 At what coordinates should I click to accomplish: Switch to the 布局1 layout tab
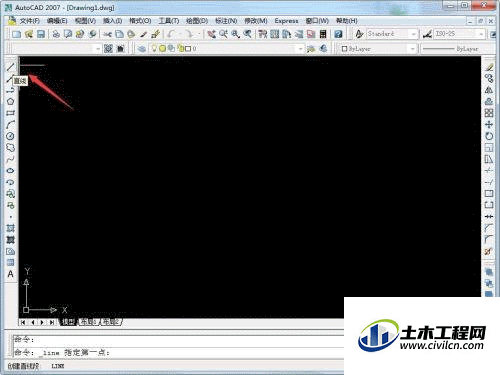point(88,322)
